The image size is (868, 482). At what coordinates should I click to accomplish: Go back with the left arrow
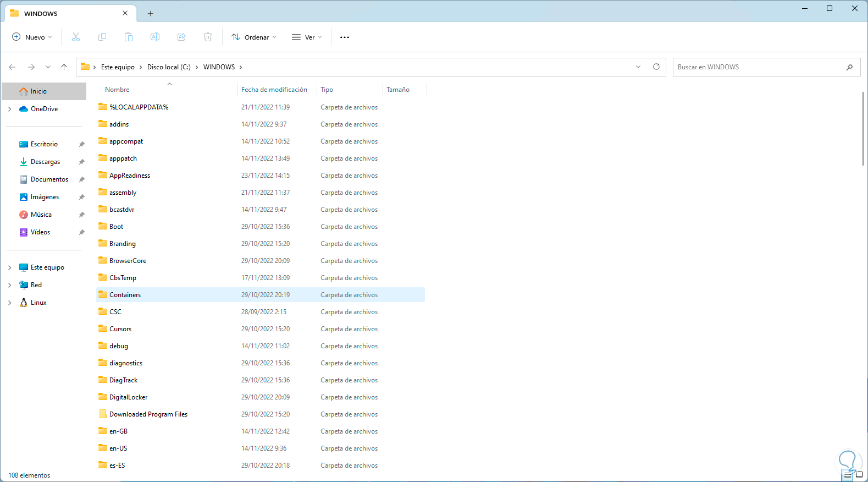[12, 67]
